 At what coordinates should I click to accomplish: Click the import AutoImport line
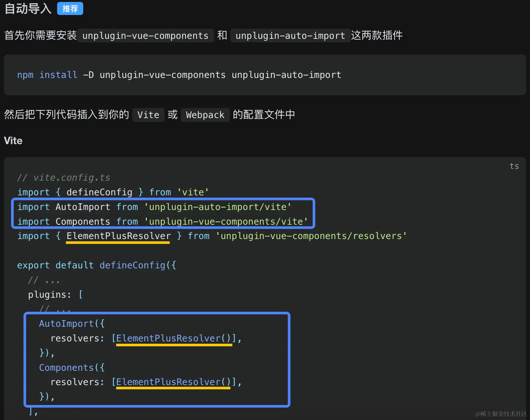tap(154, 207)
